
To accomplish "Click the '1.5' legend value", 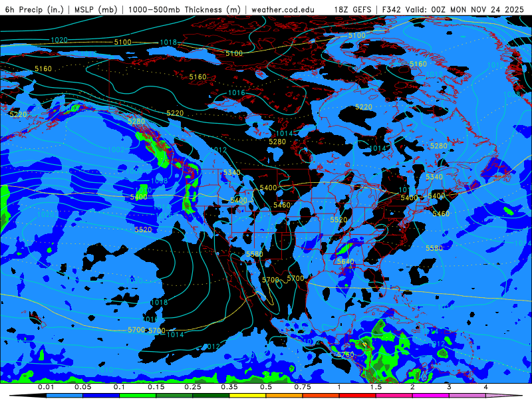I will coord(376,387).
